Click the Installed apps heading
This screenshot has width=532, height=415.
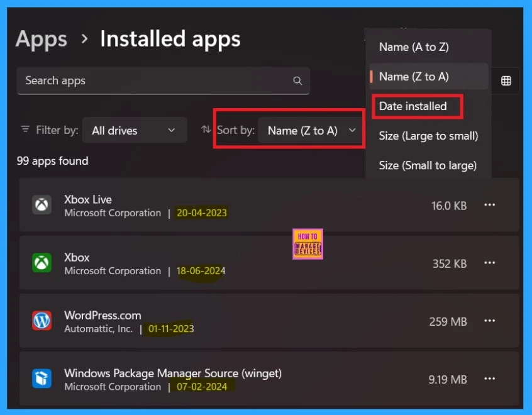(x=170, y=39)
